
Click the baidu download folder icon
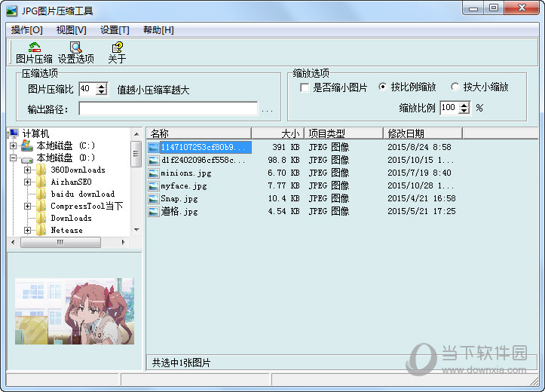[41, 194]
